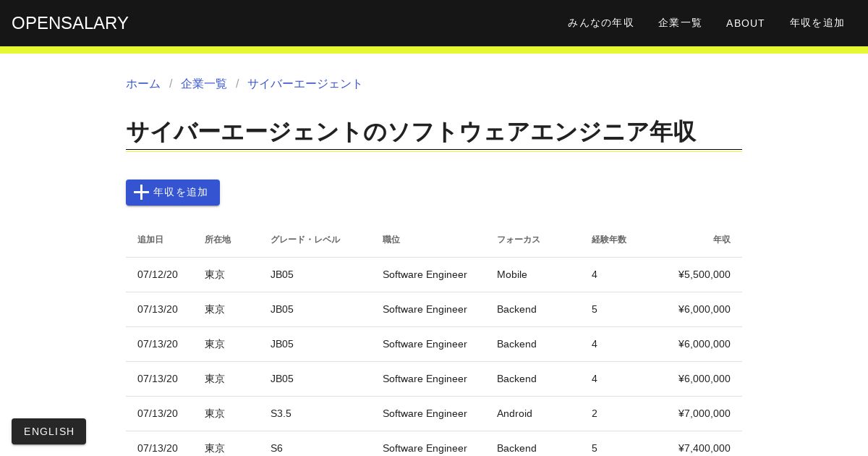Click the 職位 column header

click(391, 240)
